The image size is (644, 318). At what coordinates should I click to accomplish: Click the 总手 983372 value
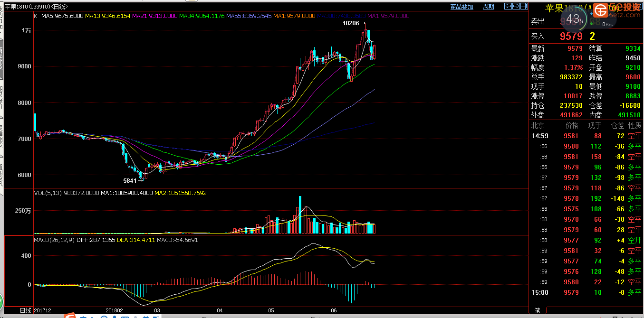[570, 77]
